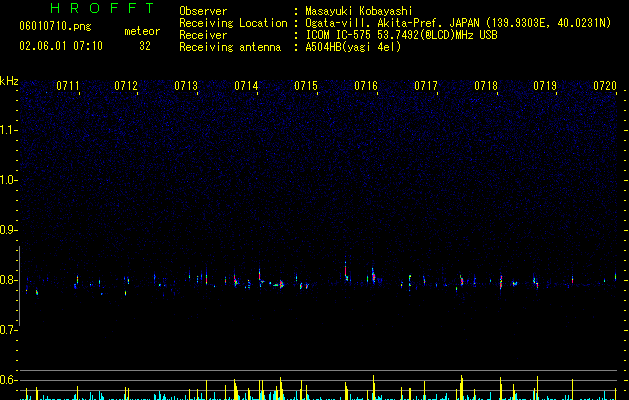Click the 0717 time marker

[426, 86]
